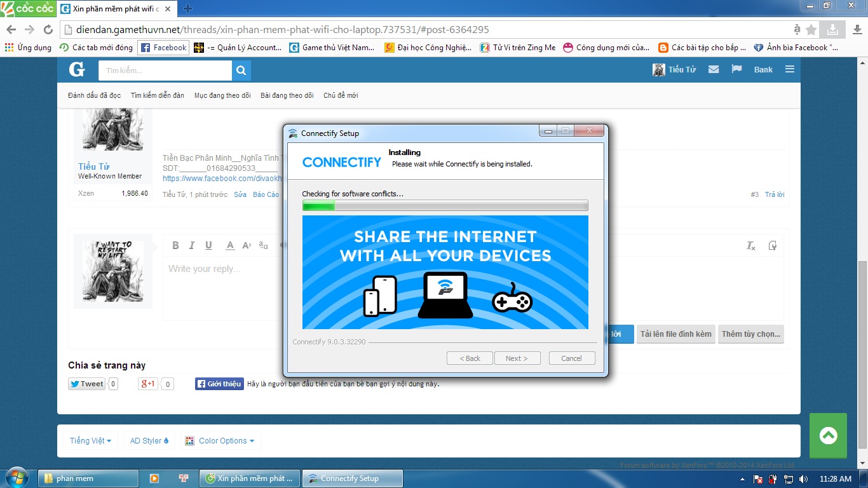Show hidden tray icons arrow

(x=743, y=479)
